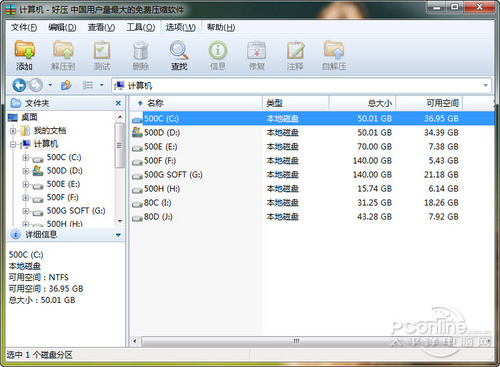Select the 500G SOFT (G:) drive row

pyautogui.click(x=312, y=175)
